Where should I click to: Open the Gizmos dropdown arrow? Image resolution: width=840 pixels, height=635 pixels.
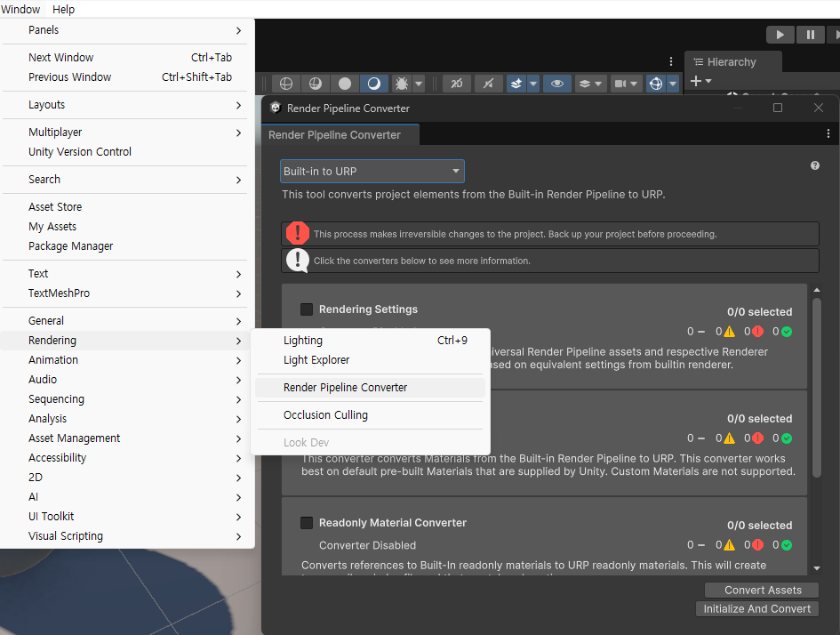click(x=673, y=84)
